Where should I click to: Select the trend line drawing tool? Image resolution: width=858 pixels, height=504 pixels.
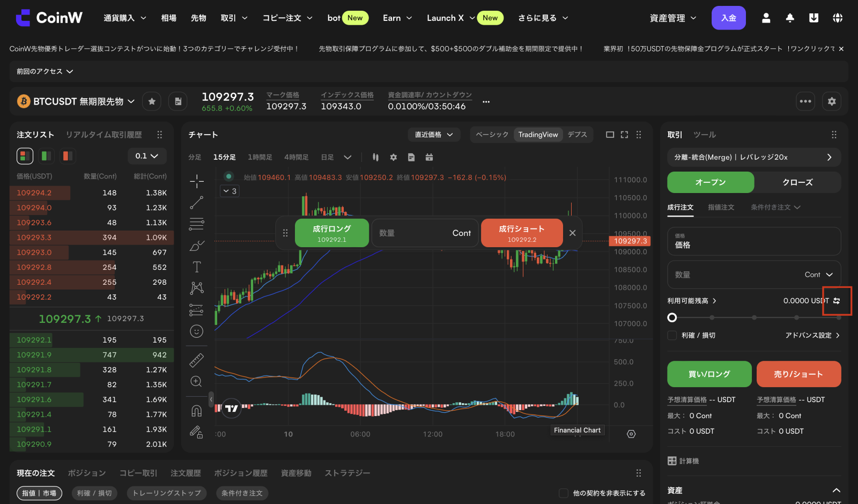(x=197, y=203)
